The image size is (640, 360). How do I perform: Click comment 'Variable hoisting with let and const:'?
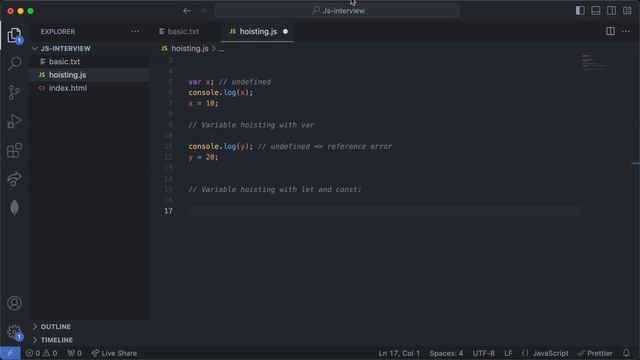point(275,189)
